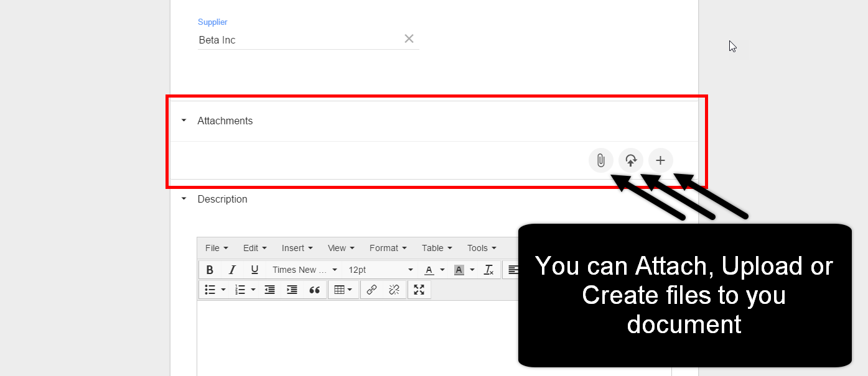
Task: Increase indent of the text
Action: [x=292, y=290]
